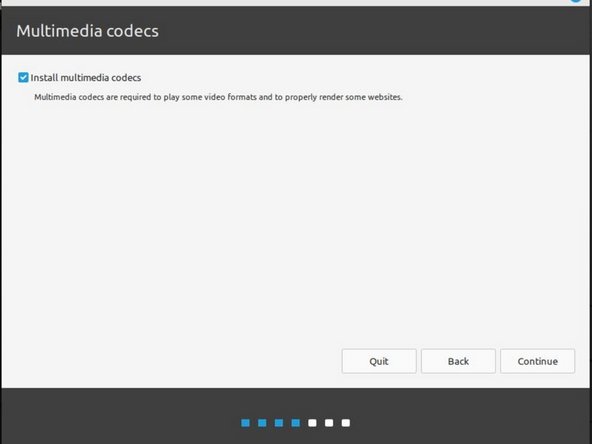Click the 'Install multimedia codecs' label
The image size is (592, 444).
86,78
